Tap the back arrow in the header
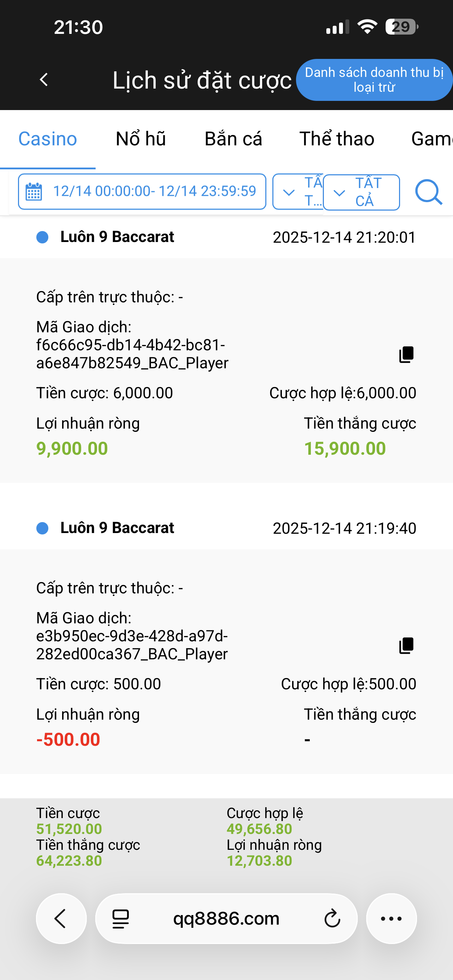Viewport: 453px width, 980px height. (x=44, y=80)
